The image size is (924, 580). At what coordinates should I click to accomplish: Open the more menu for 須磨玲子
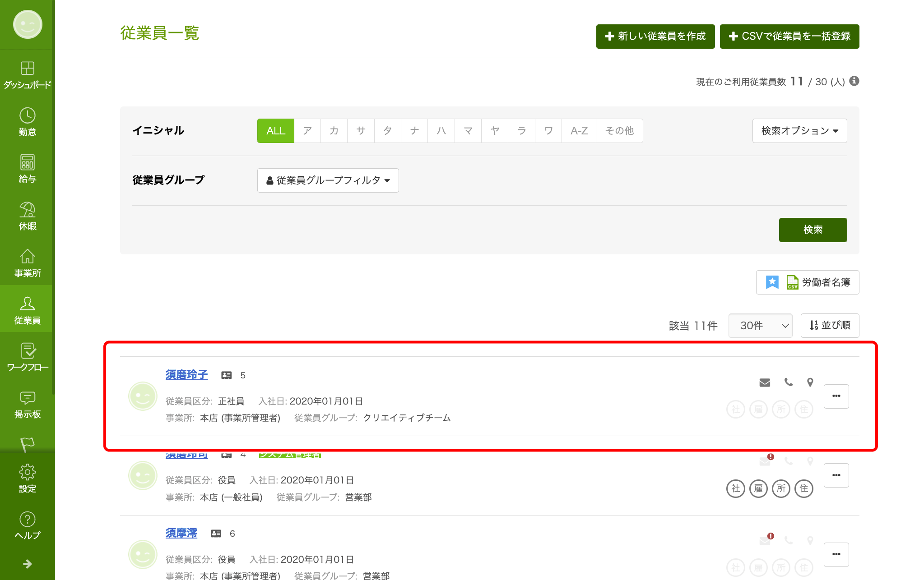836,396
